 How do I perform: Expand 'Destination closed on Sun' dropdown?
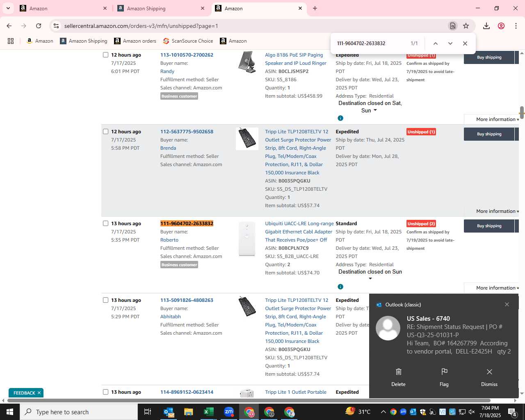click(370, 279)
